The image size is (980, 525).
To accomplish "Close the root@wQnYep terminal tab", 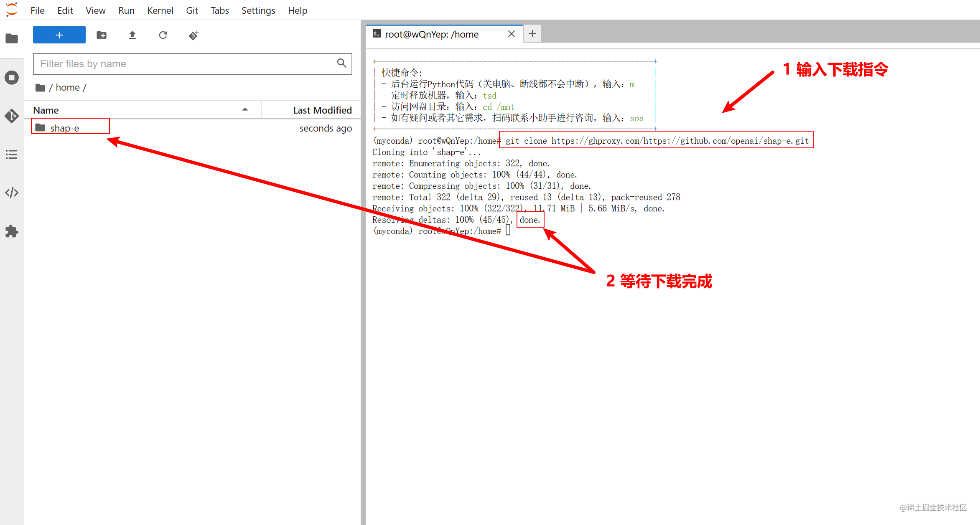I will coord(512,34).
